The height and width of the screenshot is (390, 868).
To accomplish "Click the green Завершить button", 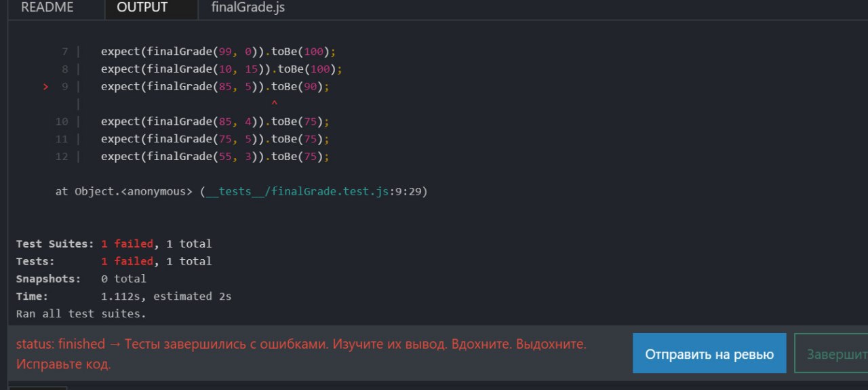I will 831,353.
